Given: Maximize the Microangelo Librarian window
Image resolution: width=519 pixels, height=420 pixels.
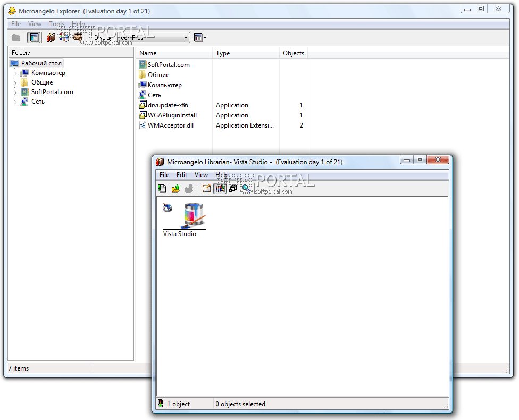Looking at the screenshot, I should pos(420,160).
